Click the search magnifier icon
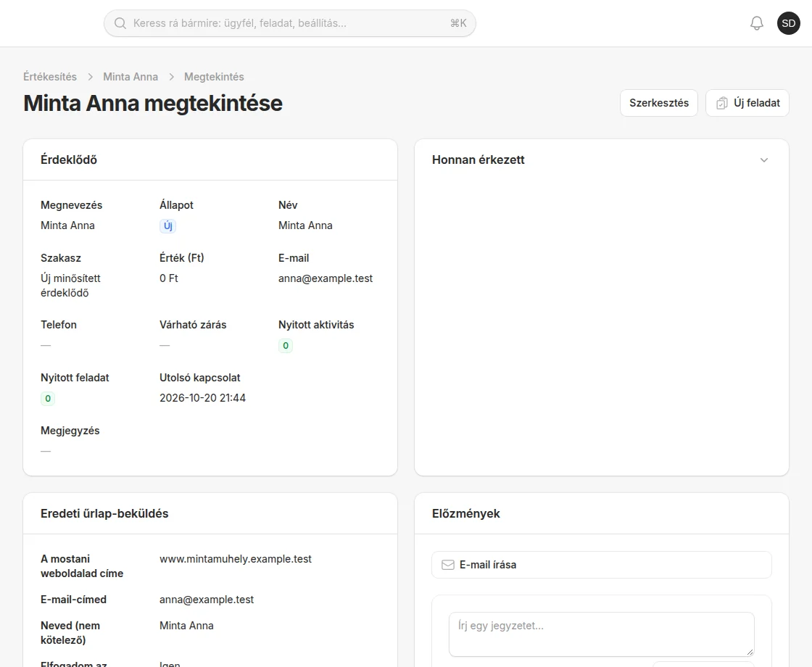Viewport: 812px width, 667px height. (120, 23)
